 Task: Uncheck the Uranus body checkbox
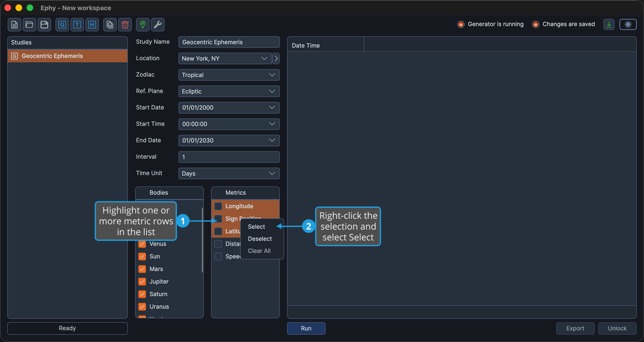pyautogui.click(x=142, y=307)
